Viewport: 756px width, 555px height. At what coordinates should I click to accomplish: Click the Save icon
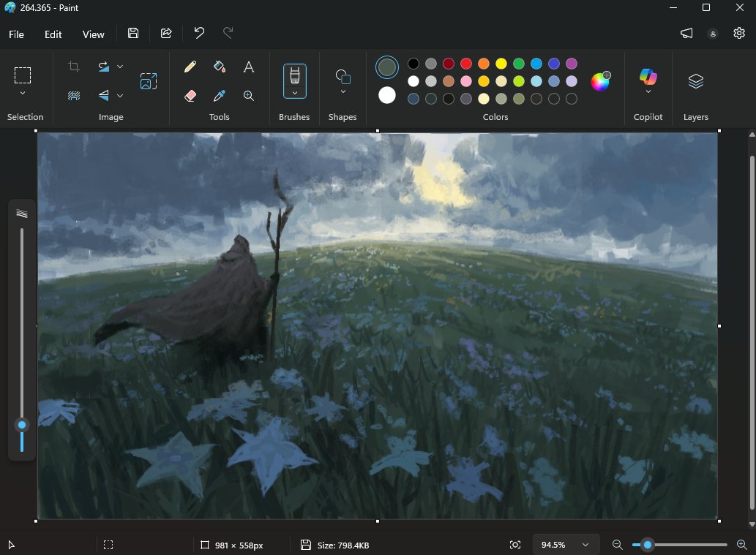pos(133,33)
